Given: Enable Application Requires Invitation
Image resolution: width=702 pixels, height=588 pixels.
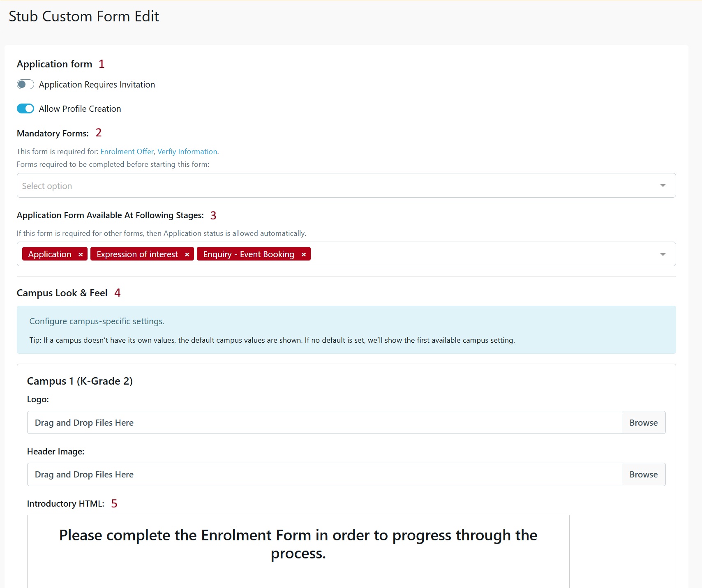Looking at the screenshot, I should pos(25,84).
